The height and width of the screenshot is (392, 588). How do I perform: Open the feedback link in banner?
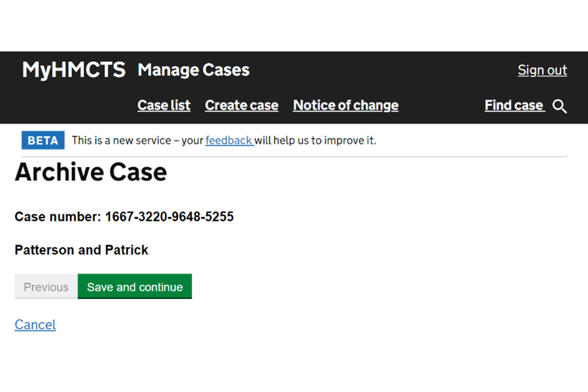[228, 140]
